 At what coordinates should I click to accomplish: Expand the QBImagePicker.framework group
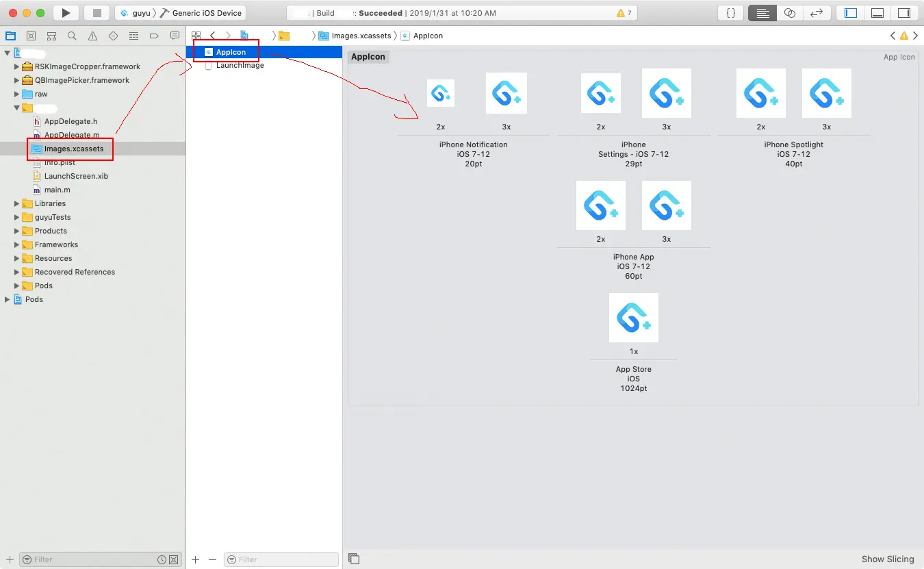(17, 80)
